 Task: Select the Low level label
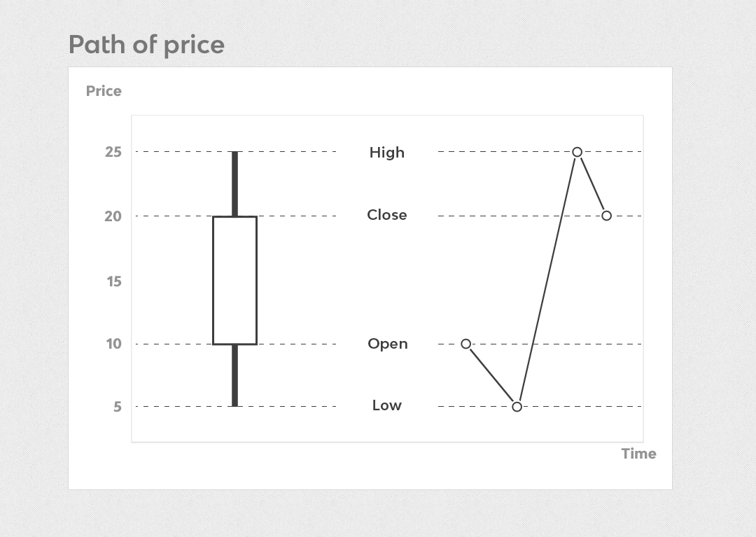tap(387, 405)
